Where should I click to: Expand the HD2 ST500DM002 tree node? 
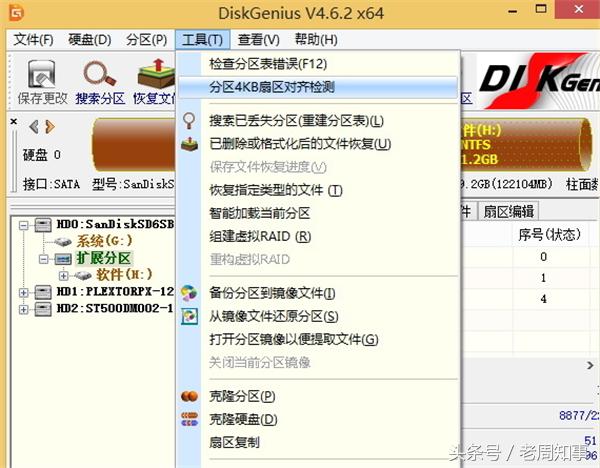point(23,309)
